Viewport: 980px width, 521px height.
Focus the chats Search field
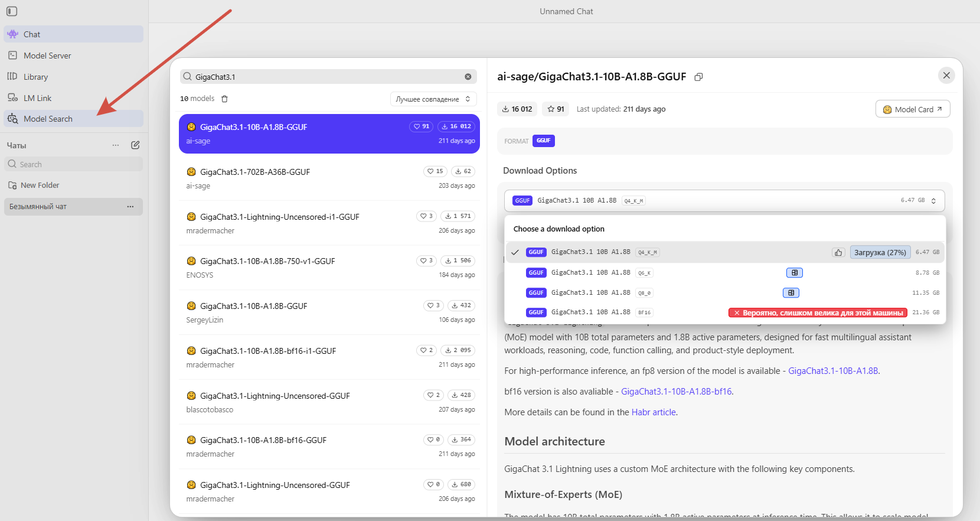point(73,164)
